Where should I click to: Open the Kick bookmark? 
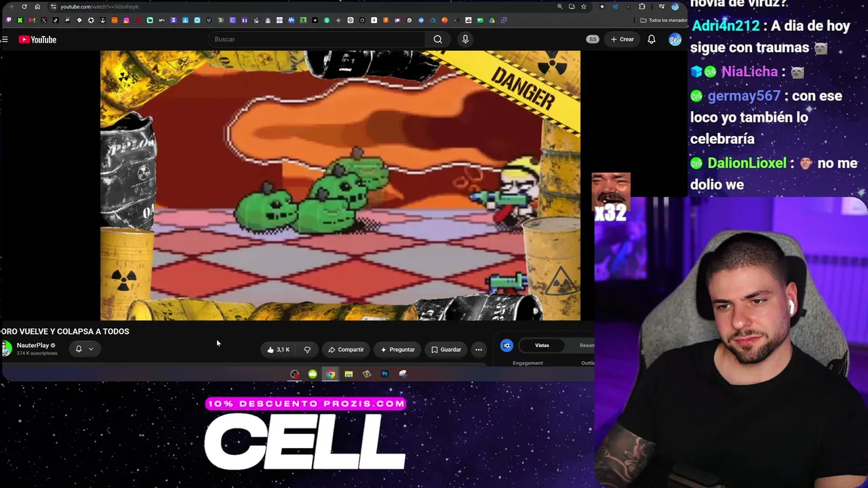[x=20, y=20]
